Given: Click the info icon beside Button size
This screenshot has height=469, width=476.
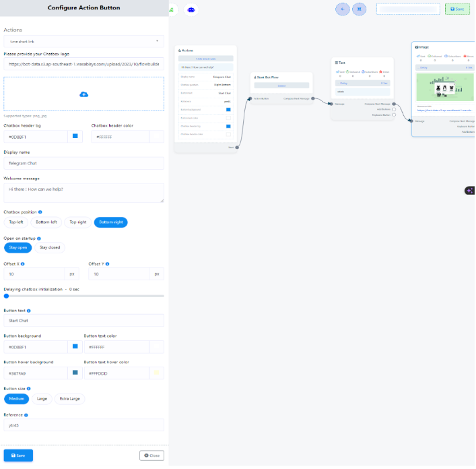Looking at the screenshot, I should point(30,389).
